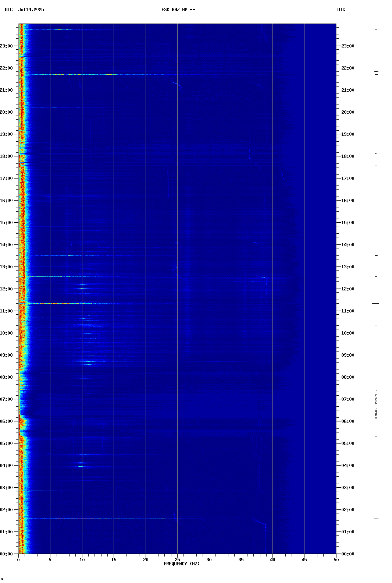
Task: Select 00:00 on the right time axis
Action: tap(348, 554)
